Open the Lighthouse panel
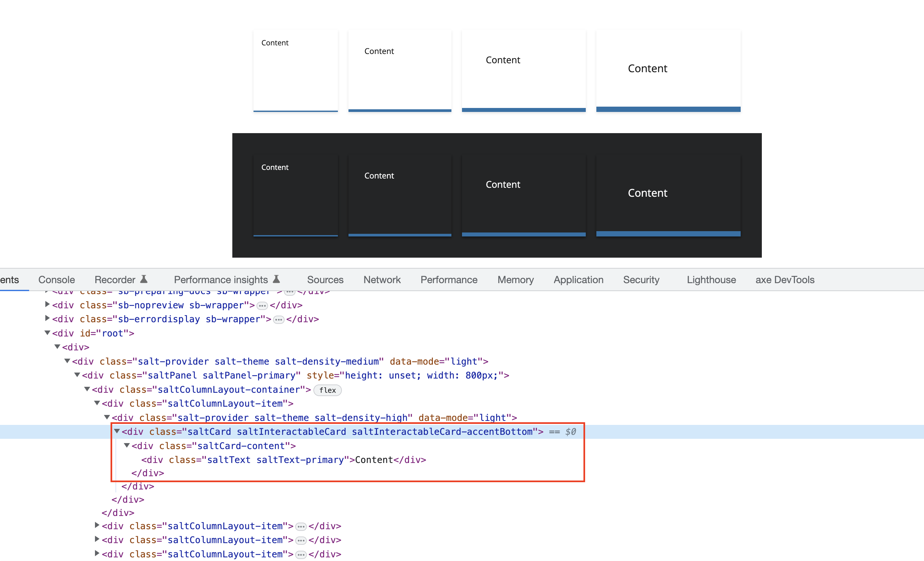This screenshot has height=561, width=924. point(711,280)
